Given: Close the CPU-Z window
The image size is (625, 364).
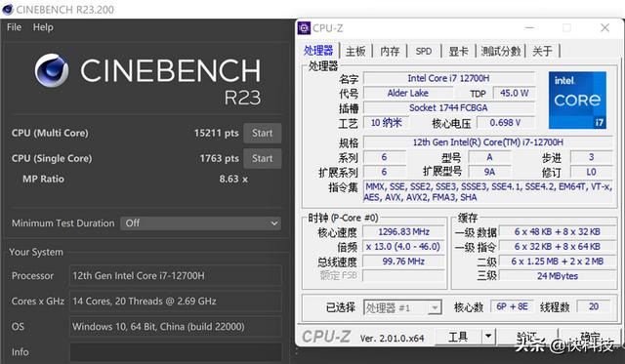Looking at the screenshot, I should click(604, 28).
